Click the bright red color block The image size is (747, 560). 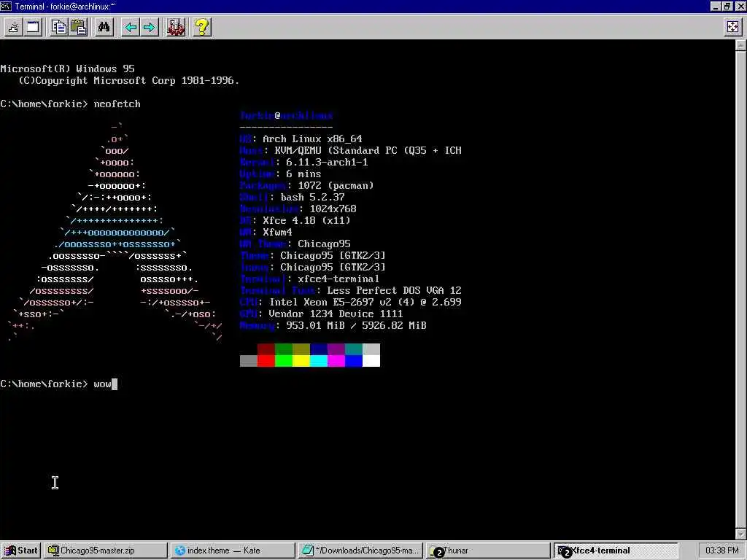[x=266, y=361]
